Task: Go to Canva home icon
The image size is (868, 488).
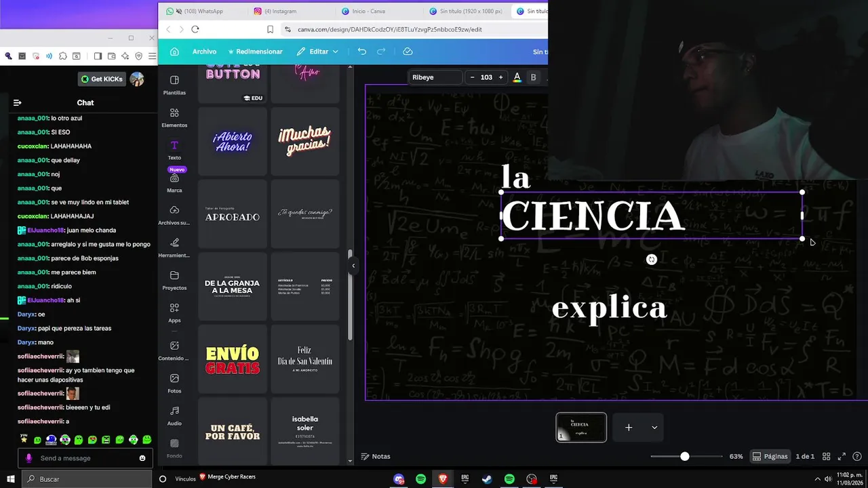Action: [x=174, y=52]
